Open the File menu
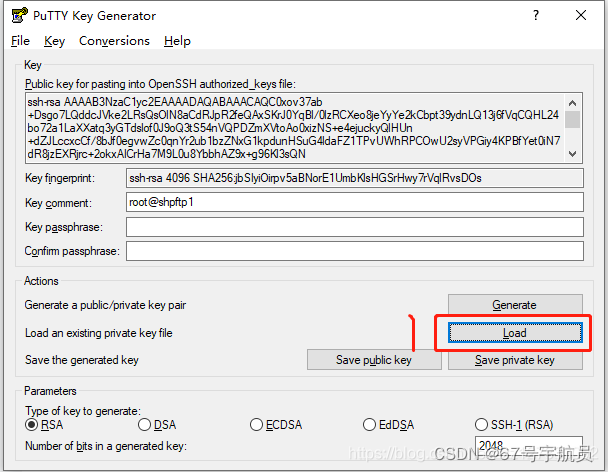The image size is (608, 472). tap(21, 41)
